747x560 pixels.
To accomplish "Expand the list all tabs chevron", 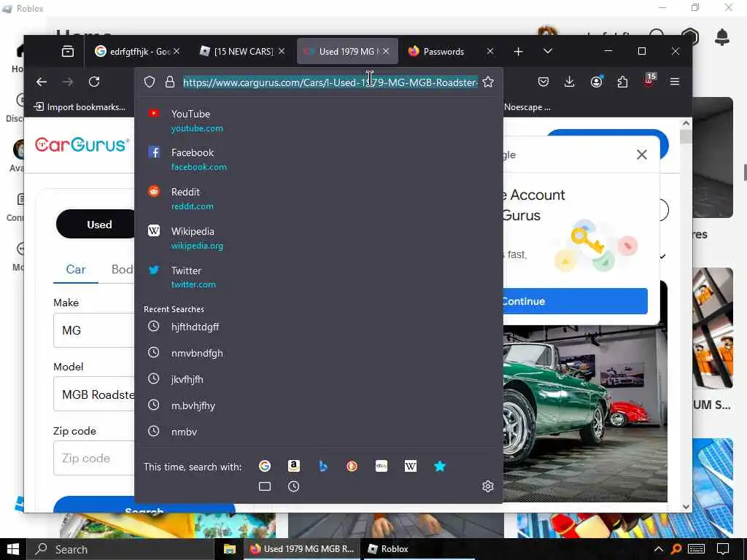I will (x=548, y=51).
